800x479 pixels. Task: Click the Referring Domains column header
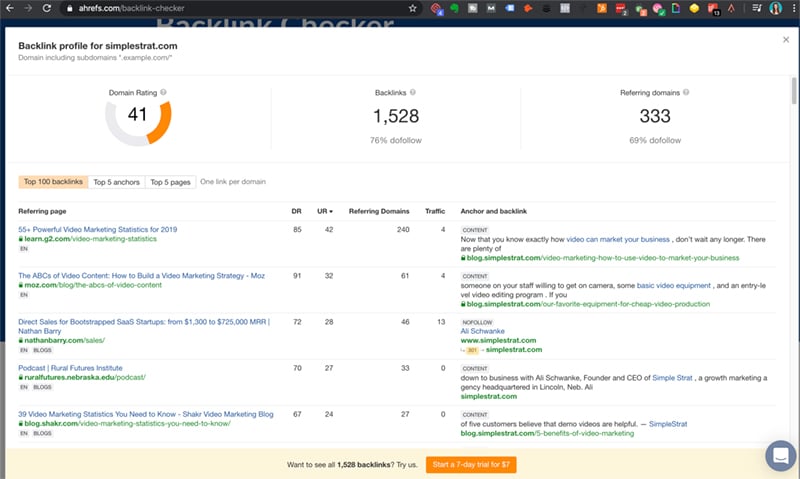point(379,211)
